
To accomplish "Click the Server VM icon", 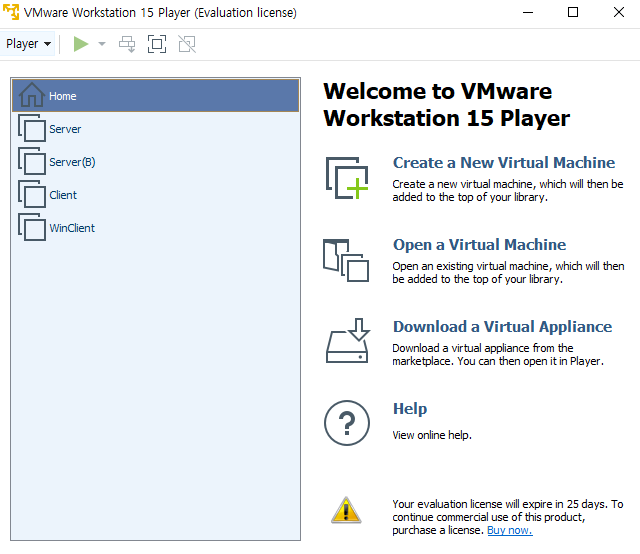I will 32,128.
